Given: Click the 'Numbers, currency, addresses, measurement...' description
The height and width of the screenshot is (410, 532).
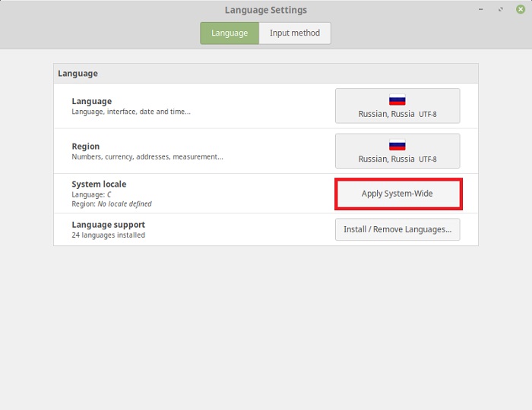Looking at the screenshot, I should click(x=147, y=157).
